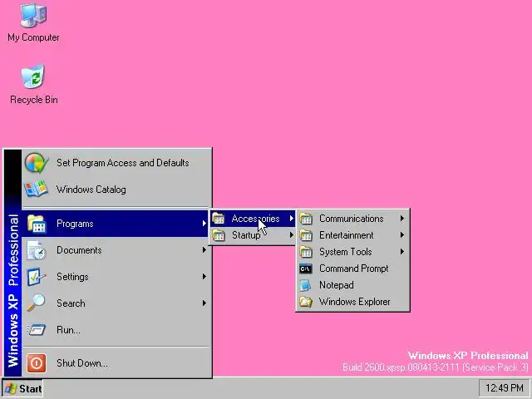Expand the Settings submenu arrow
Image resolution: width=532 pixels, height=399 pixels.
[x=204, y=276]
